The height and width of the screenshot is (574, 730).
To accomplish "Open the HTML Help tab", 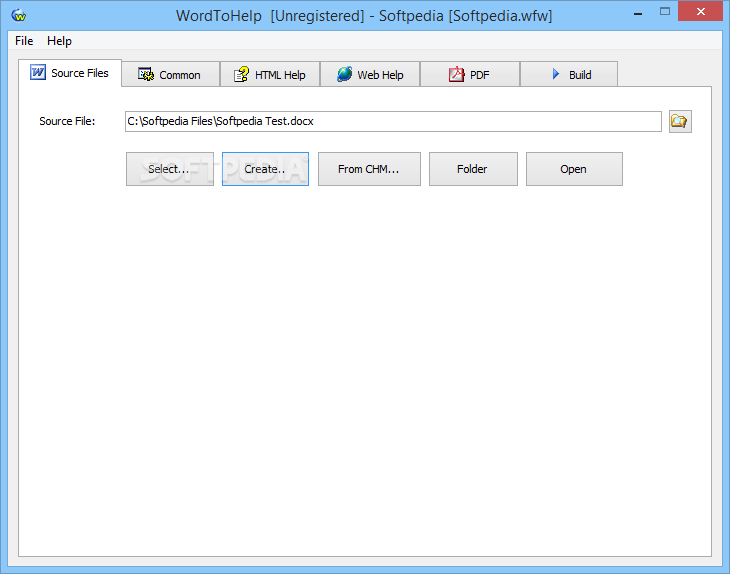I will click(270, 74).
